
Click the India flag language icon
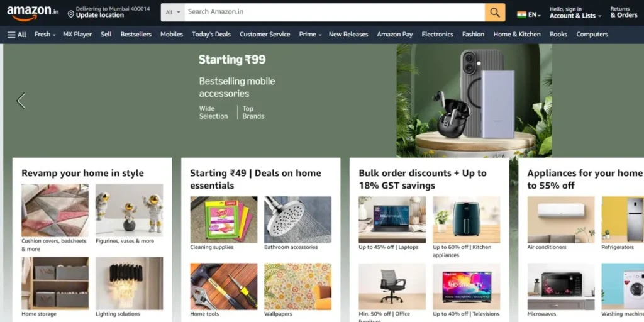521,15
